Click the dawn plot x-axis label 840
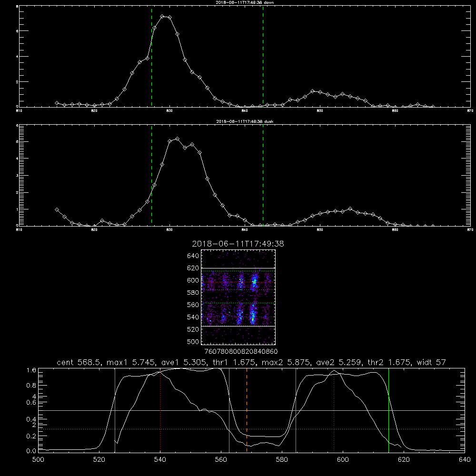 tap(245, 111)
